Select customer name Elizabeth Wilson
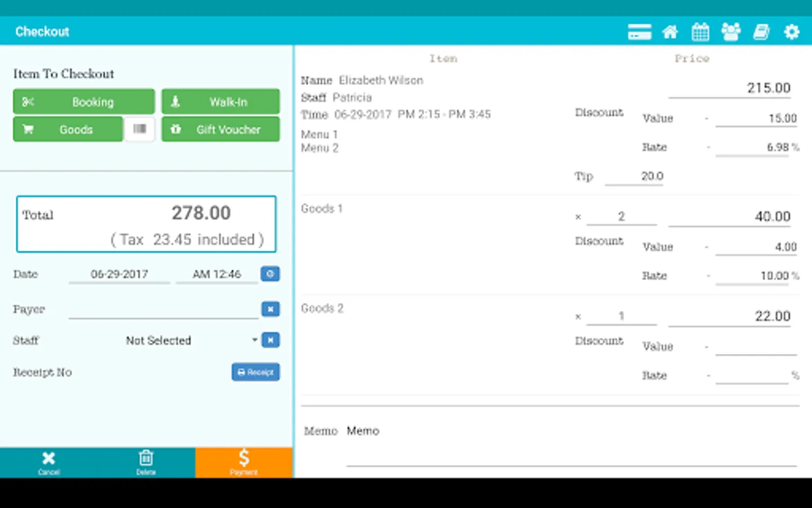 click(x=381, y=80)
